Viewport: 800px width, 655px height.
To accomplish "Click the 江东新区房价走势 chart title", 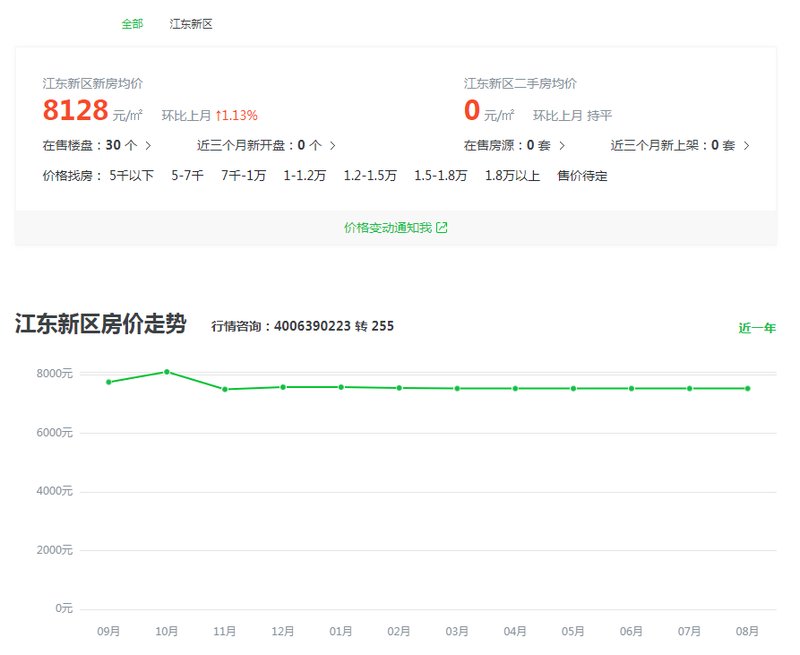I will click(101, 323).
